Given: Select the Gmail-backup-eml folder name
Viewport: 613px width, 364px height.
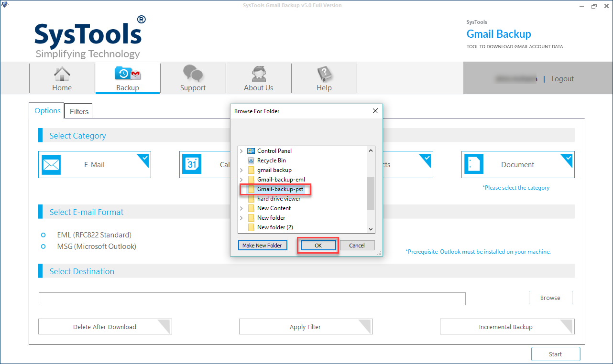Looking at the screenshot, I should click(281, 180).
